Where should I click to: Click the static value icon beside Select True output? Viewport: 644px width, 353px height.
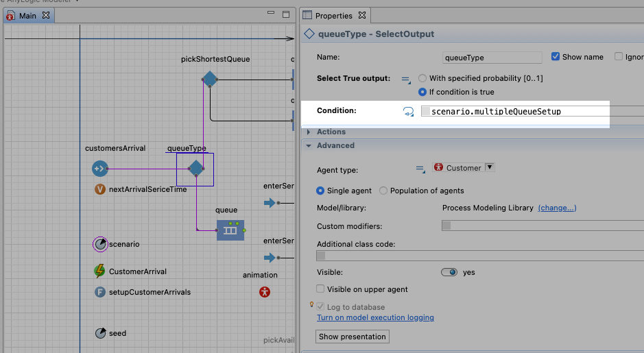coord(406,80)
